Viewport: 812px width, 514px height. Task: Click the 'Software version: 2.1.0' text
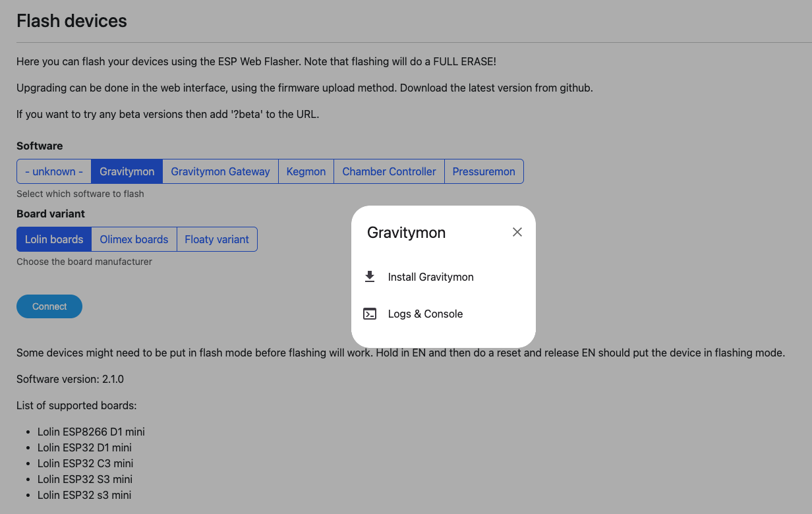[x=70, y=379]
